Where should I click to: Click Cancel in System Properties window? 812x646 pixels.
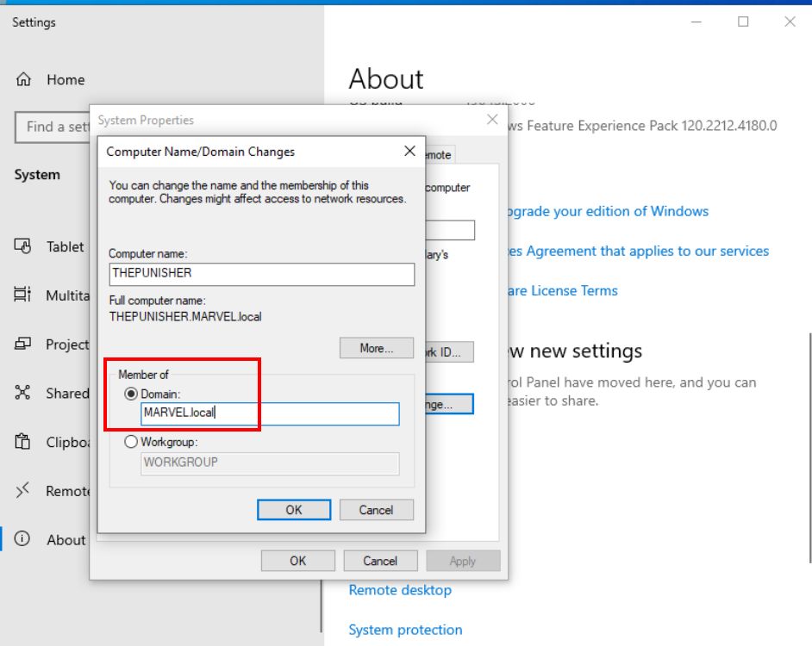pos(379,561)
